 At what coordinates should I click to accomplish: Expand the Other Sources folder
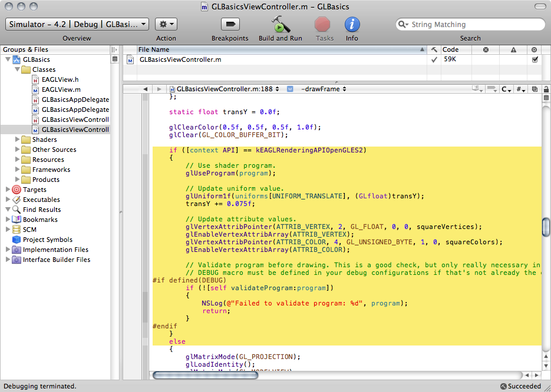pos(17,150)
